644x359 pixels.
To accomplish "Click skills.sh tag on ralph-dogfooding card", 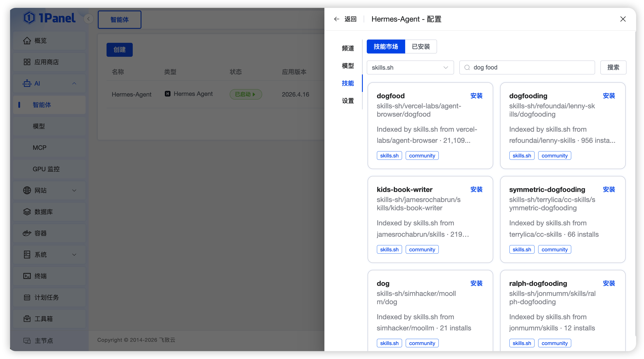I will (x=522, y=343).
